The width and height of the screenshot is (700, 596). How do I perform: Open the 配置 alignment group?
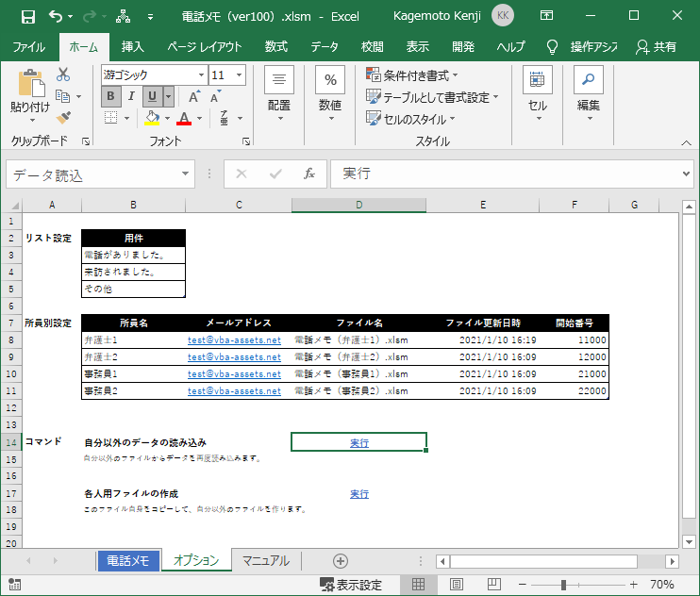[279, 93]
